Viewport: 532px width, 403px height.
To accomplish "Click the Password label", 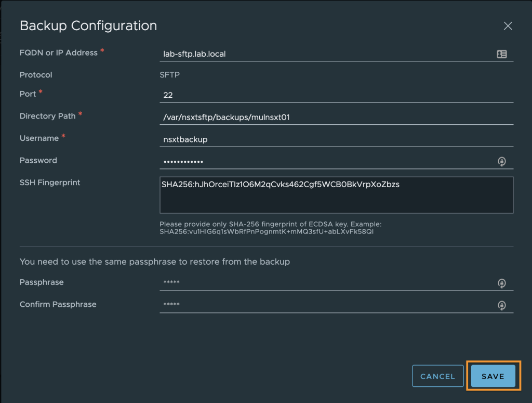I will pyautogui.click(x=38, y=160).
